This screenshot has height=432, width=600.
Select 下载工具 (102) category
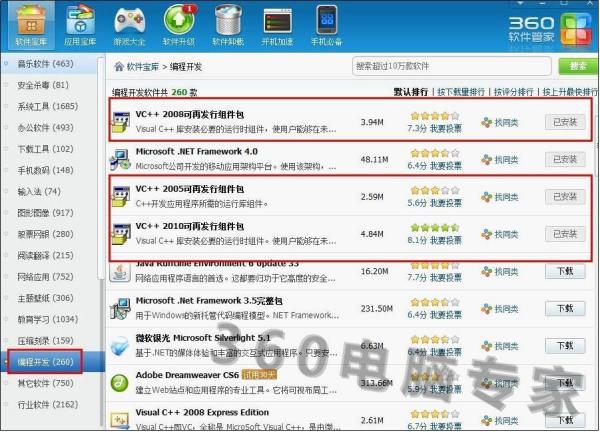(45, 148)
